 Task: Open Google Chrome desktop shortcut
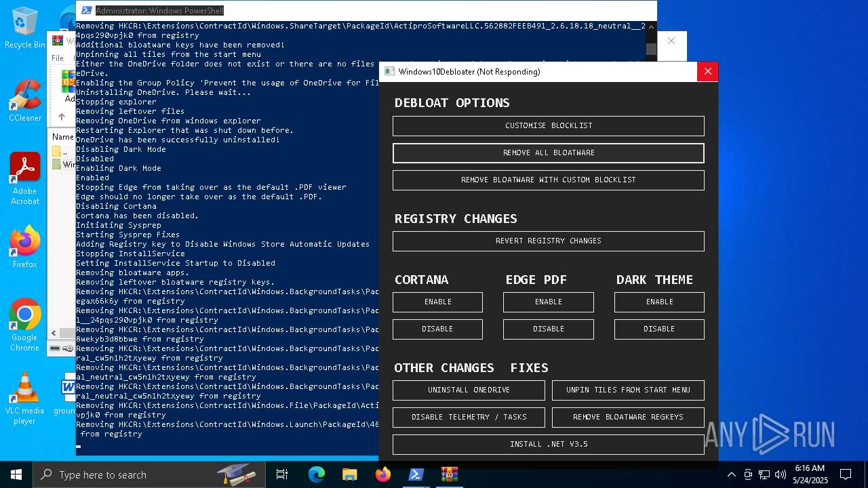tap(25, 325)
